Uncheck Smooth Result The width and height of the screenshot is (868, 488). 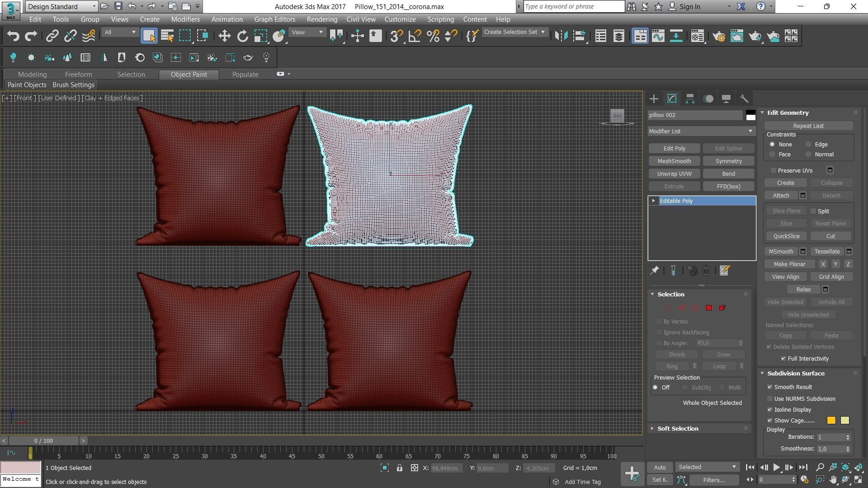(770, 387)
